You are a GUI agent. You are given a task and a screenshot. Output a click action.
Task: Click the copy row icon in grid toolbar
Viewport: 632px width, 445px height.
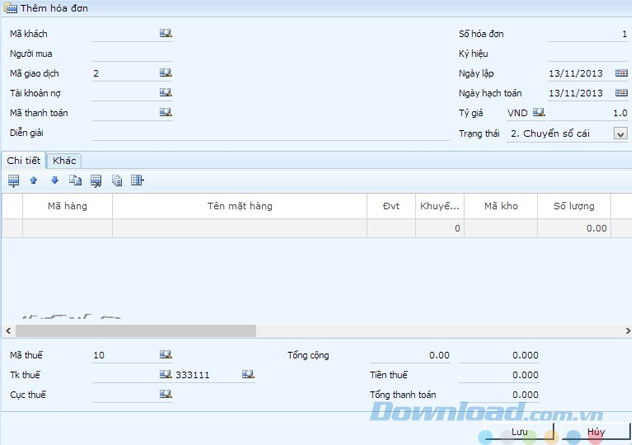pos(75,181)
